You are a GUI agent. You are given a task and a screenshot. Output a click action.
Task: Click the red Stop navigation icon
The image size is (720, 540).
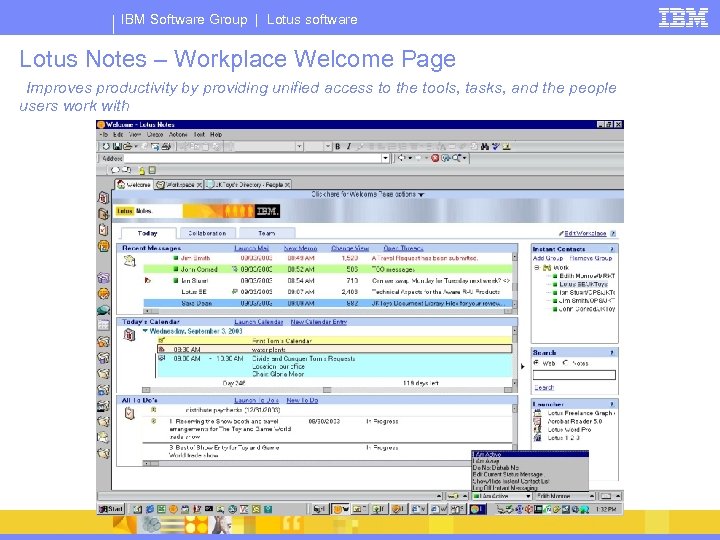[x=435, y=158]
